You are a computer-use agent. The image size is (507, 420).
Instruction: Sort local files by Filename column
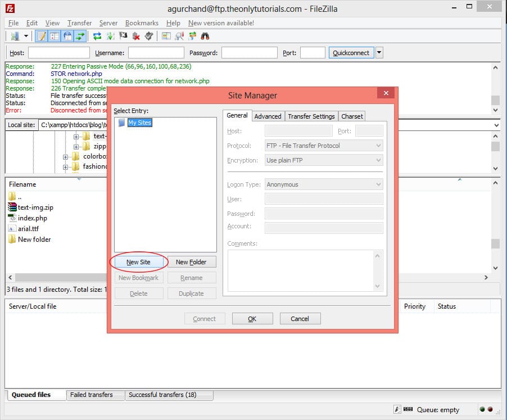click(x=22, y=184)
